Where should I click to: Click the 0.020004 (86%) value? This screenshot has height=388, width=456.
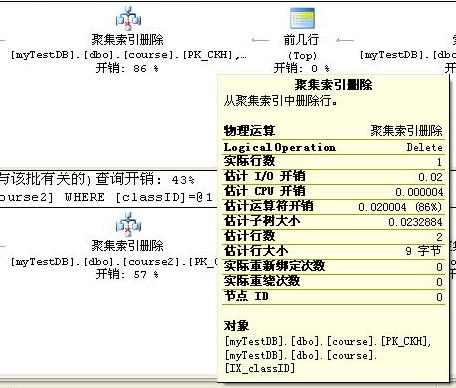click(x=400, y=207)
